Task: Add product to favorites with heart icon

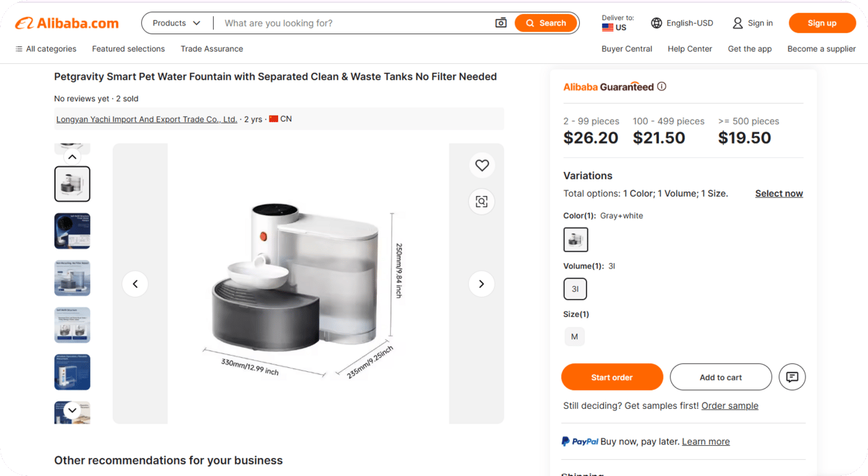Action: click(482, 165)
